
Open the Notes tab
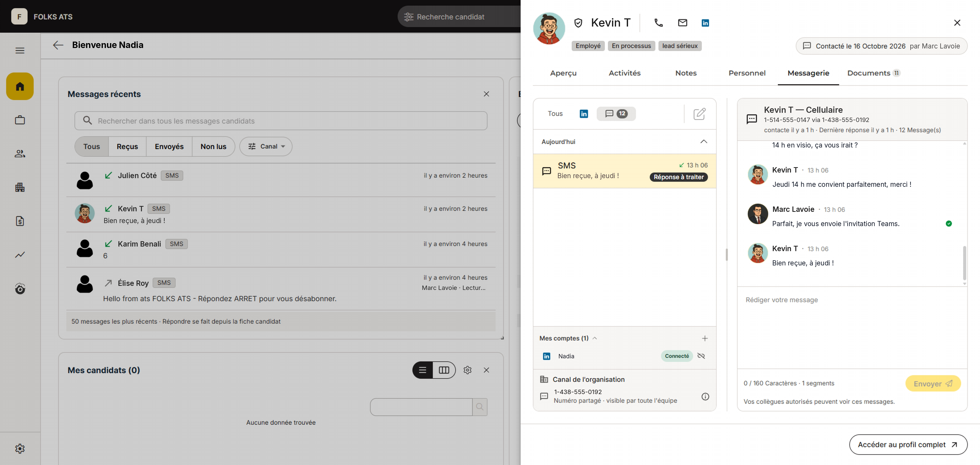(x=685, y=73)
